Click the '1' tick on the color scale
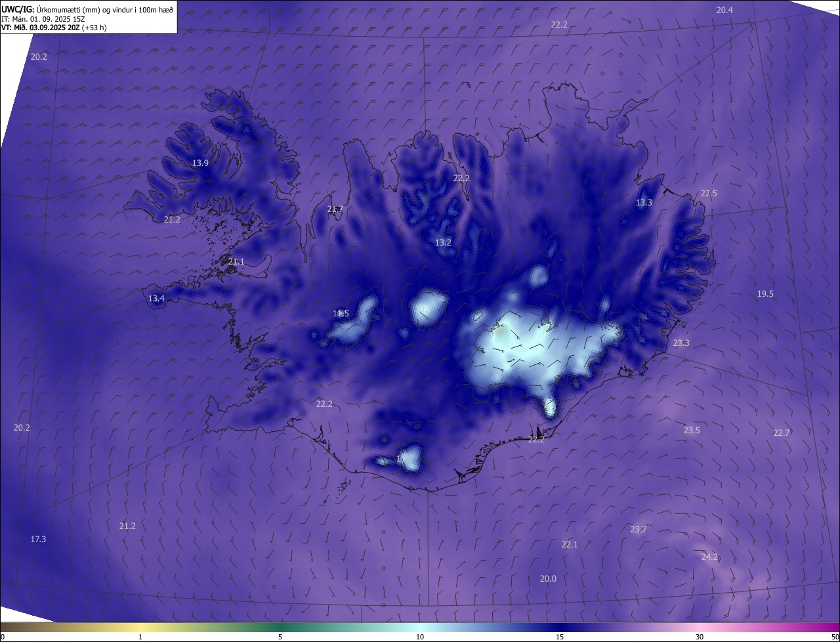The height and width of the screenshot is (642, 840). click(140, 637)
